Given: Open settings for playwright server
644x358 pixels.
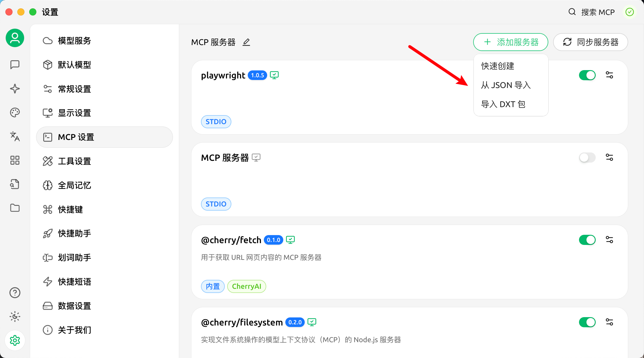Looking at the screenshot, I should pos(609,75).
